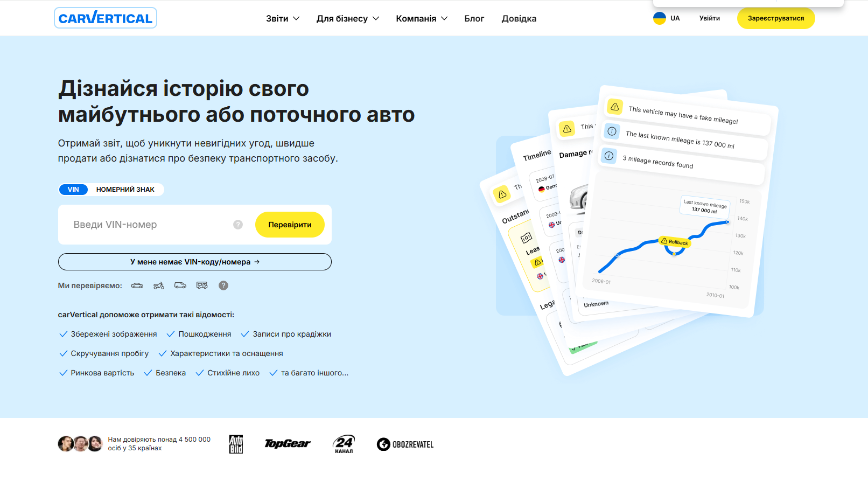Screen dimensions: 868x481
Task: Click У мене немає VIN-коду/номера button
Action: (195, 262)
